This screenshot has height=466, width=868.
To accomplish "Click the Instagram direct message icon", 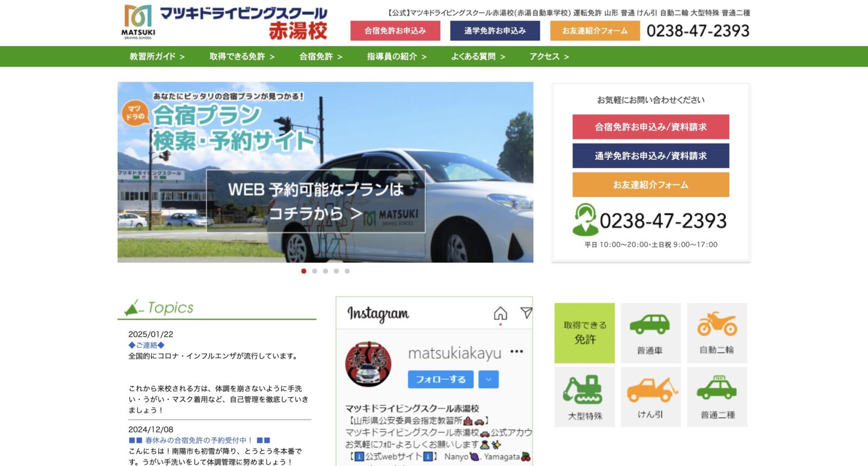I will 526,312.
